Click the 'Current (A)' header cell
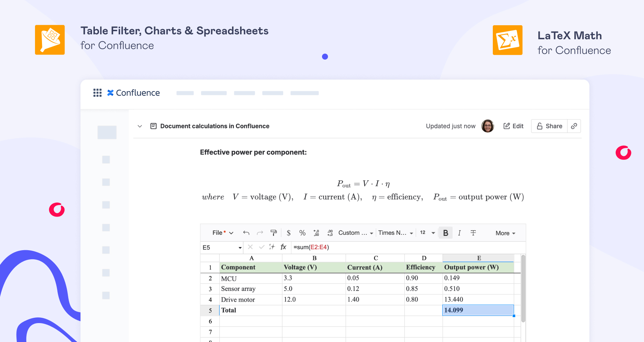The width and height of the screenshot is (644, 342). click(375, 267)
